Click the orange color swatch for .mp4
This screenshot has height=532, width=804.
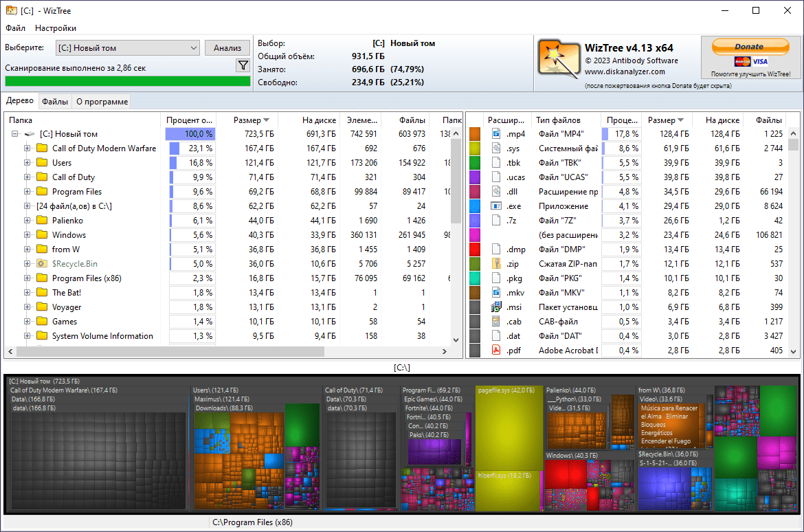click(475, 134)
